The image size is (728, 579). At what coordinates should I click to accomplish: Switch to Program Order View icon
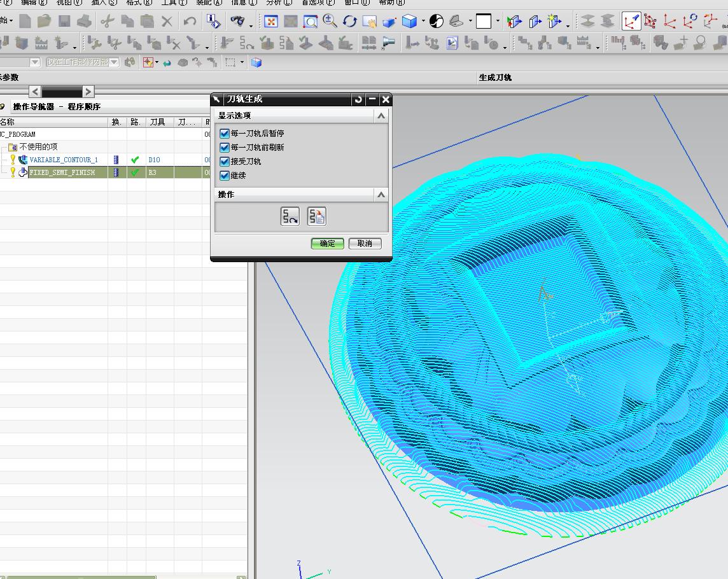point(525,44)
